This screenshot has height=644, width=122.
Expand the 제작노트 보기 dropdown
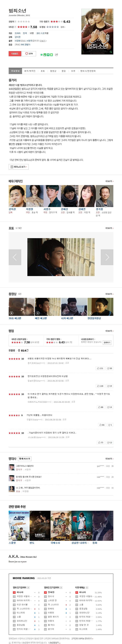(x=19, y=167)
